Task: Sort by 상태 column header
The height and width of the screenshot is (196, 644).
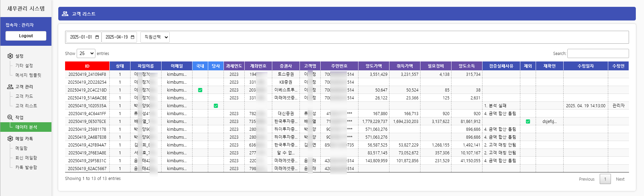Action: [120, 66]
